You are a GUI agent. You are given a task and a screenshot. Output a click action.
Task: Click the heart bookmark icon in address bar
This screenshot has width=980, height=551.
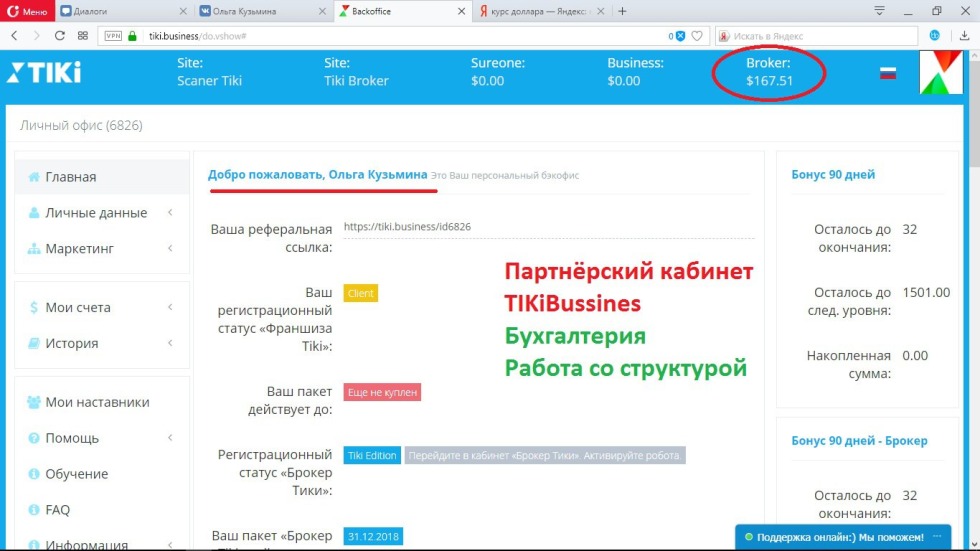697,35
